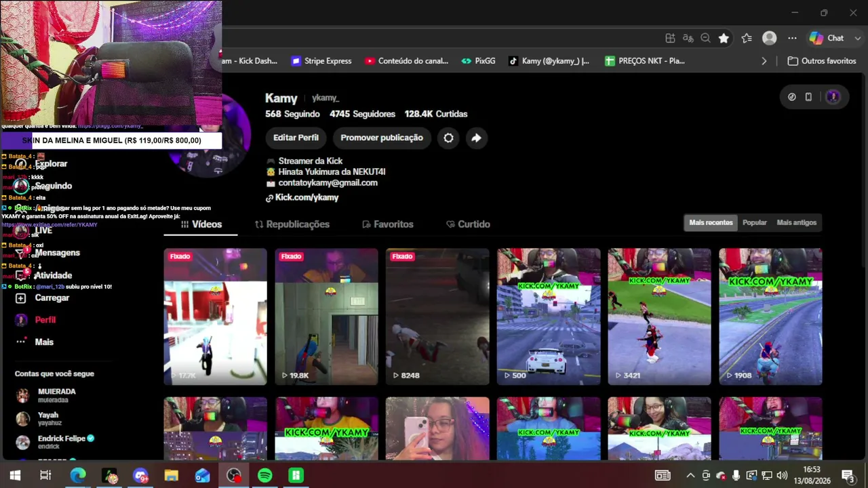Click the OneDrive cloud icon in the tray
Image resolution: width=868 pixels, height=488 pixels.
coord(720,476)
